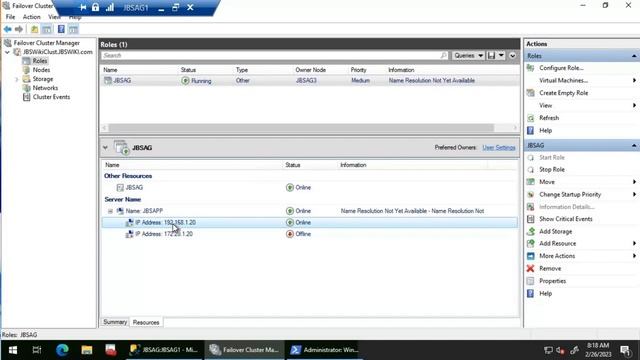Click the save query disk icon

coord(491,55)
